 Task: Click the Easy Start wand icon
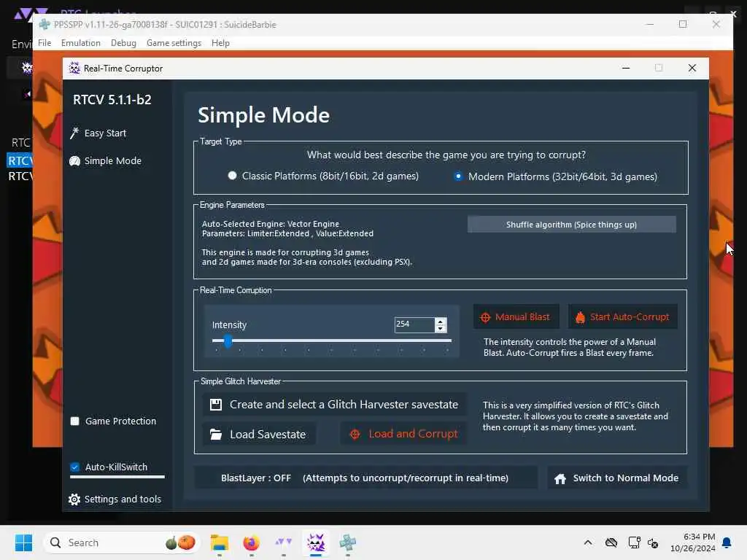pos(74,133)
